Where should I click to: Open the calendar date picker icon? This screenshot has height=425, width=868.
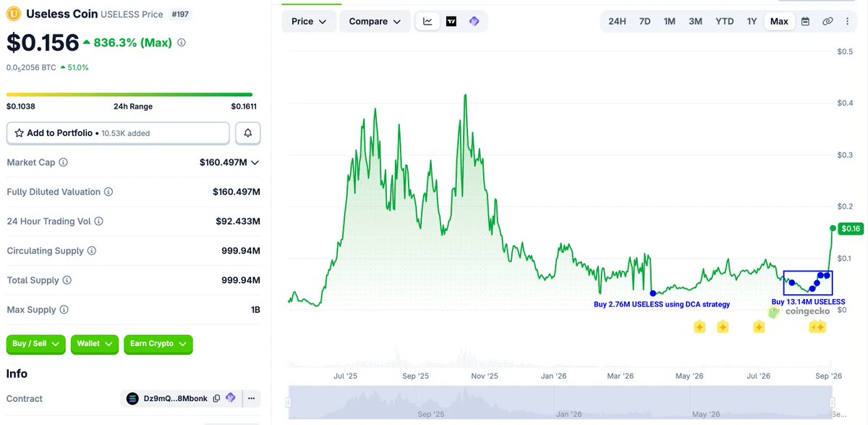point(805,21)
